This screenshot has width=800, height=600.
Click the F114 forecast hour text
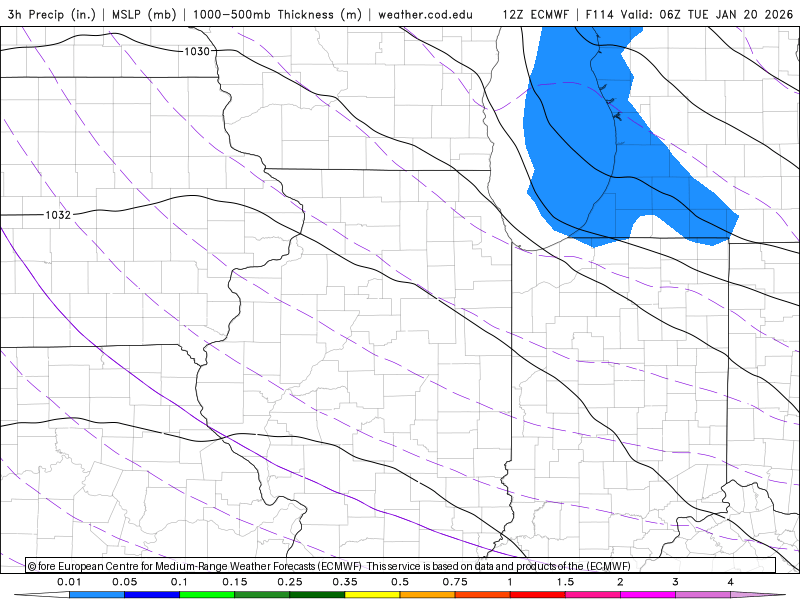599,14
